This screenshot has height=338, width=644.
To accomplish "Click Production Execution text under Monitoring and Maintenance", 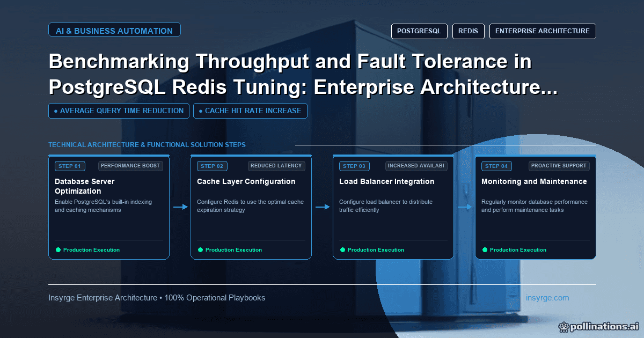I will coord(518,250).
